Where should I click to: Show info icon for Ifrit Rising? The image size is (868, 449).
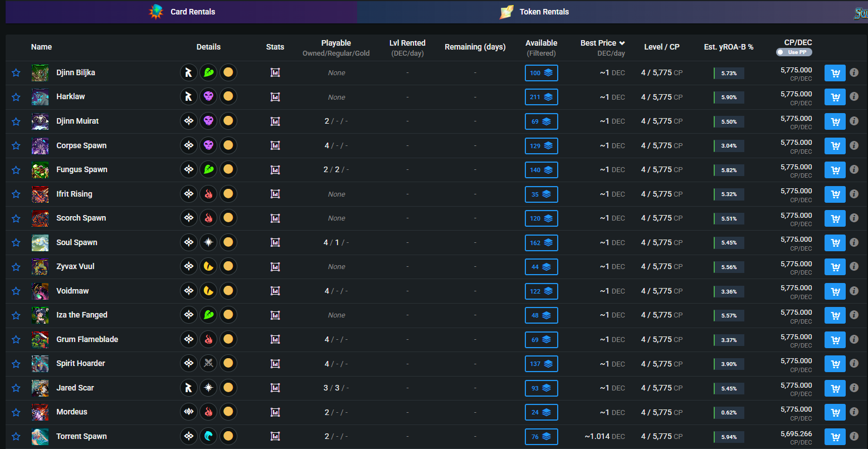point(854,194)
